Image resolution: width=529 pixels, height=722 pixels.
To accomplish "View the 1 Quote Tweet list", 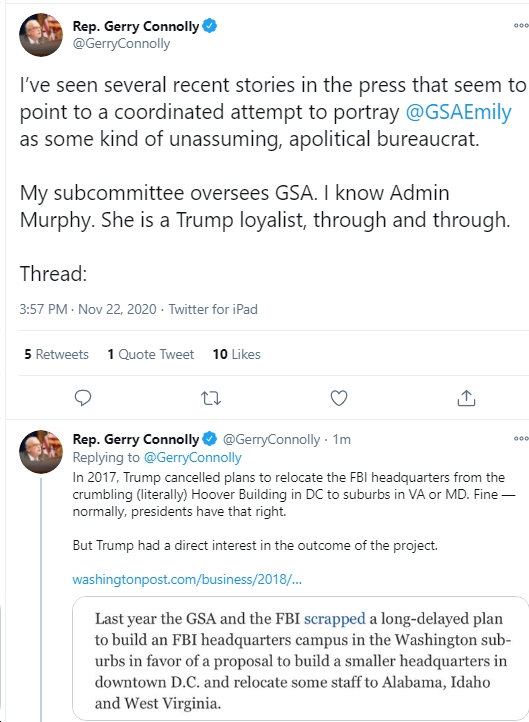I will 151,354.
